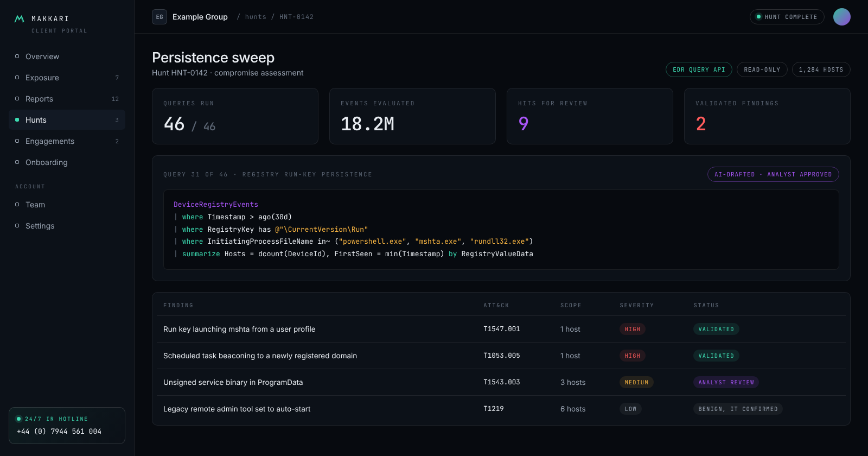The height and width of the screenshot is (456, 868).
Task: Open the Team account page
Action: pos(67,205)
